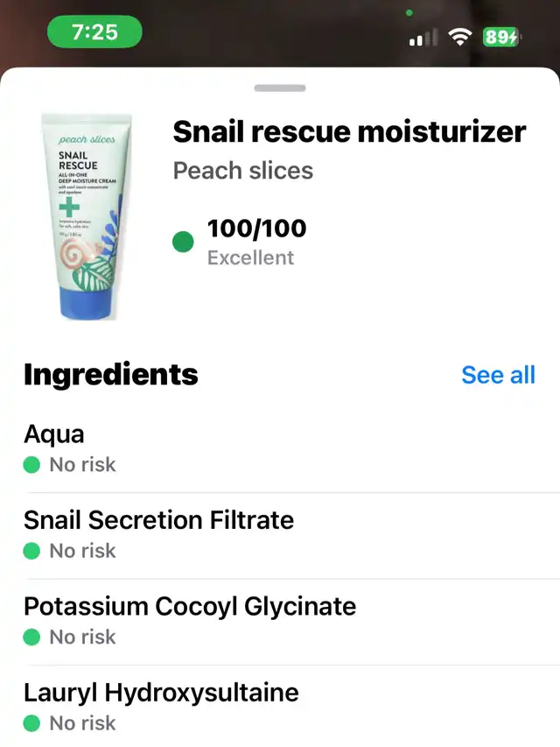The width and height of the screenshot is (560, 747).
Task: Tap the cellular signal bars icon
Action: [x=423, y=38]
